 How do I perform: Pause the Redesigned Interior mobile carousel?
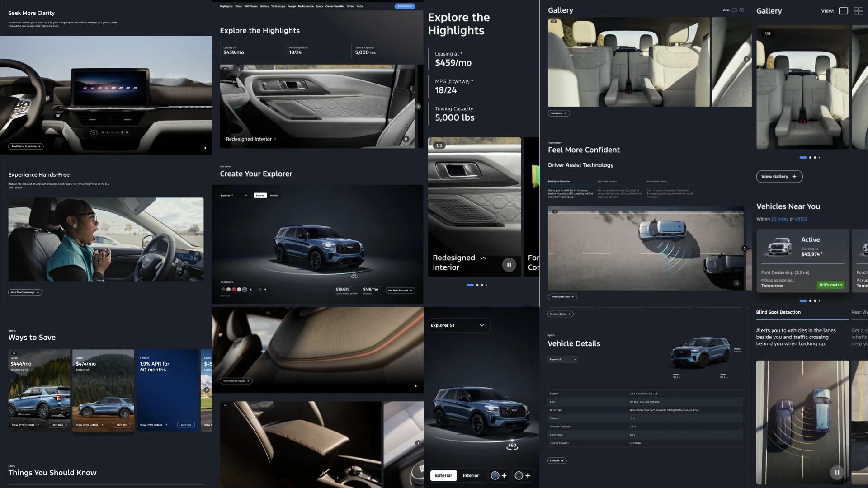click(x=509, y=265)
